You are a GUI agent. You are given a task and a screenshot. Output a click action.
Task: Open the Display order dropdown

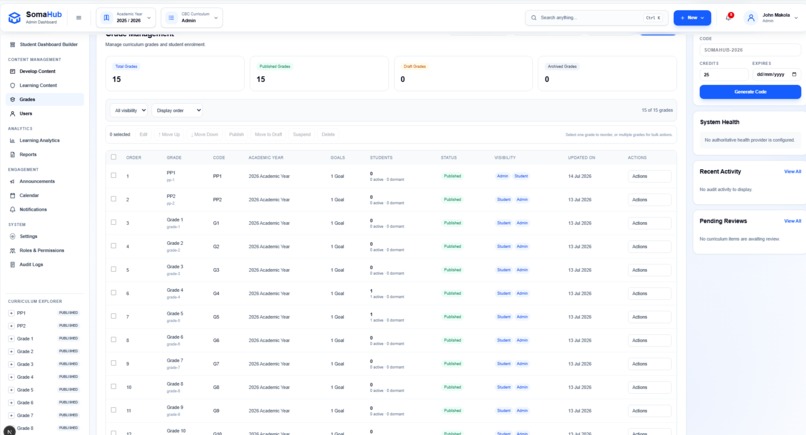click(178, 111)
